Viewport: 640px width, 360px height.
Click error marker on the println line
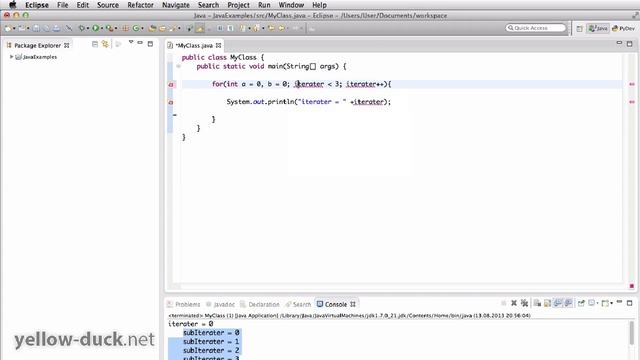[171, 102]
